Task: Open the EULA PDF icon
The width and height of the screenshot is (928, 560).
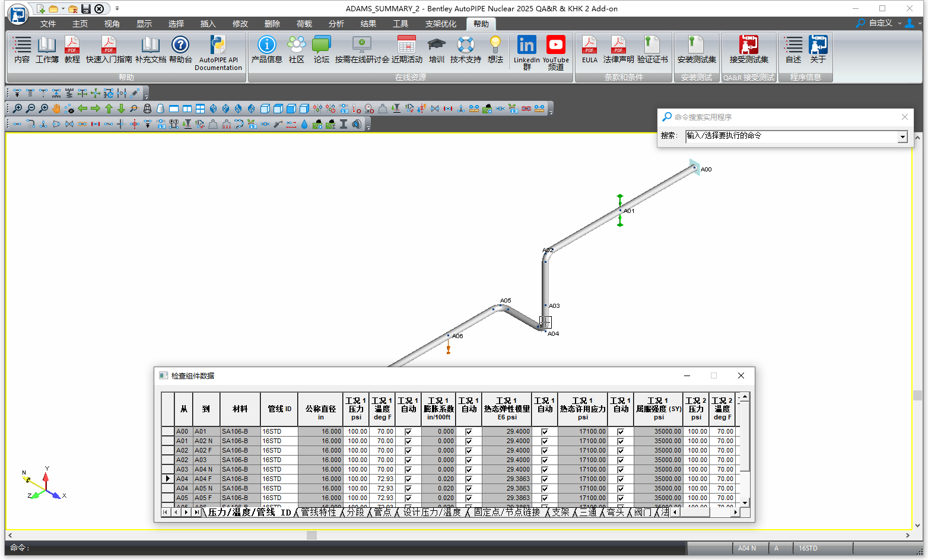Action: tap(589, 45)
